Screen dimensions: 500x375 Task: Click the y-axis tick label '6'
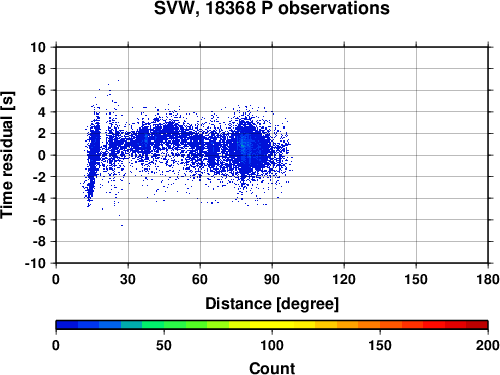[42, 90]
